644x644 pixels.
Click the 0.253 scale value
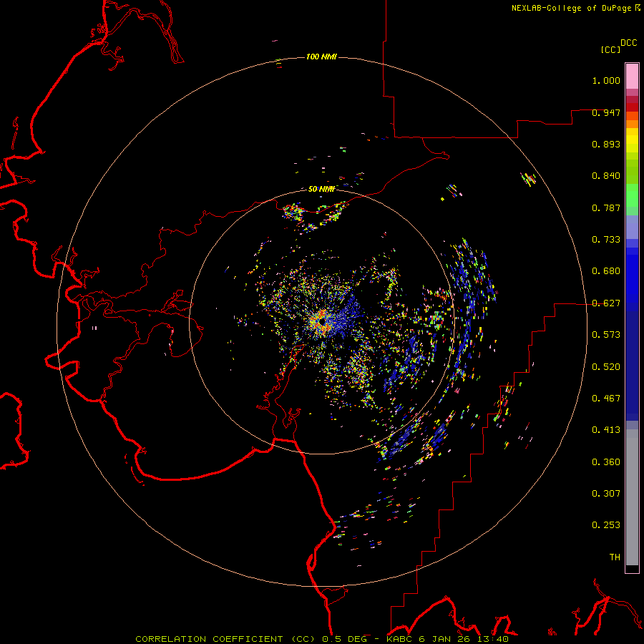click(x=606, y=525)
